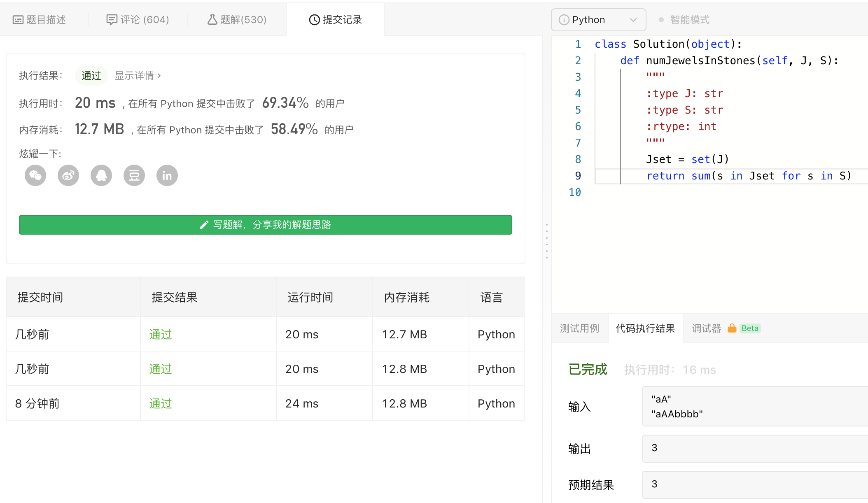The height and width of the screenshot is (503, 868).
Task: Share result via WeChat icon
Action: [35, 176]
